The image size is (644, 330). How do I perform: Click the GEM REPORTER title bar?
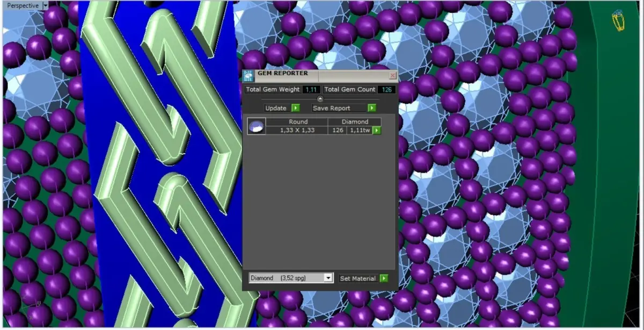pyautogui.click(x=320, y=76)
